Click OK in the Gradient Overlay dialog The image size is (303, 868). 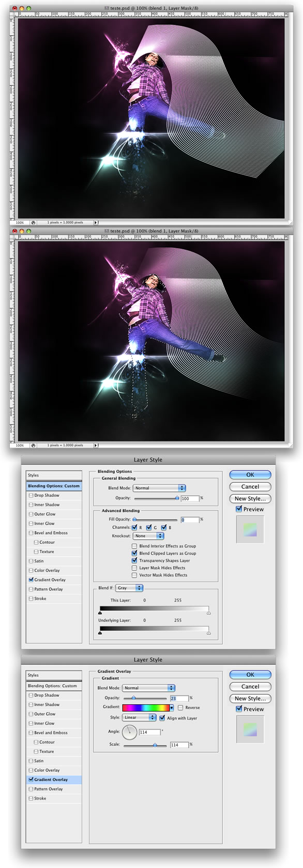[250, 674]
